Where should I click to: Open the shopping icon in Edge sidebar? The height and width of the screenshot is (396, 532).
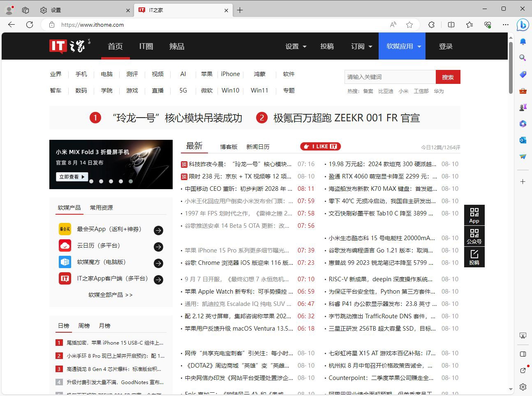pos(523,74)
